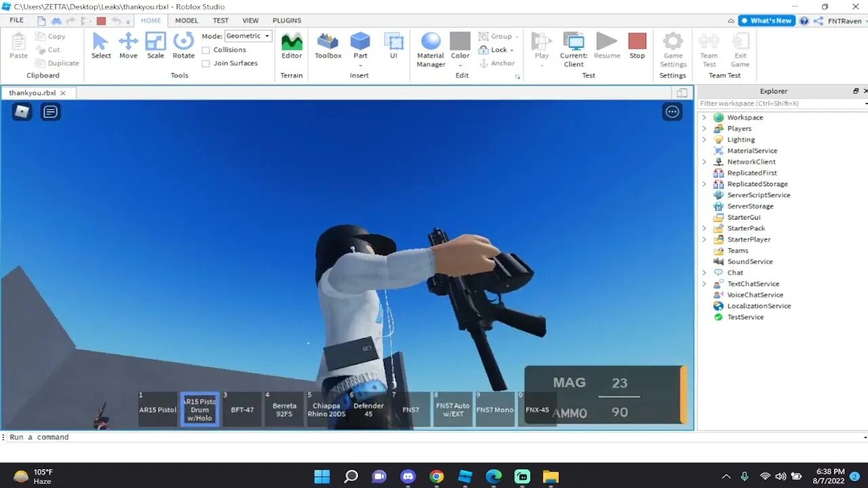Open the Material Manager
This screenshot has height=488, width=868.
(431, 49)
